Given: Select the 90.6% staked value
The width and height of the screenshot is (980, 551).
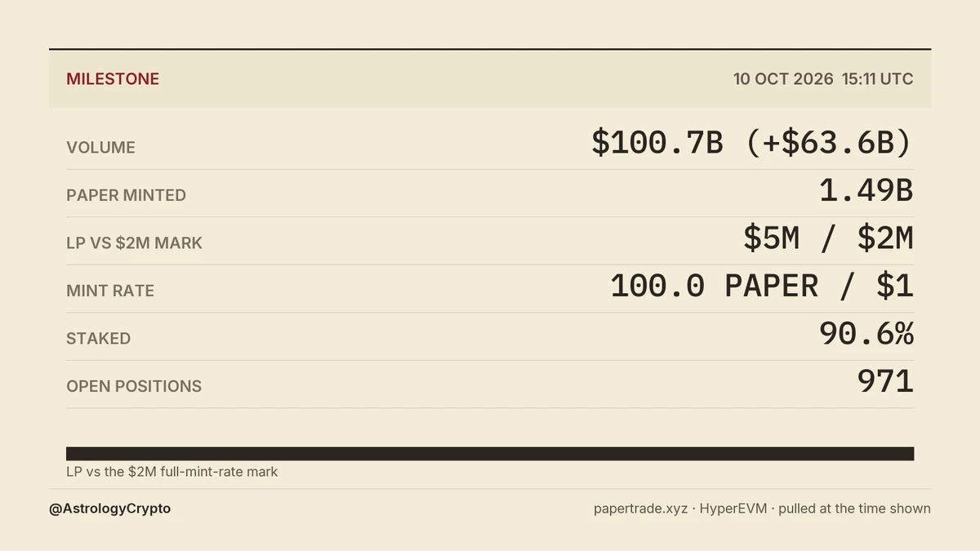Looking at the screenshot, I should click(x=866, y=334).
